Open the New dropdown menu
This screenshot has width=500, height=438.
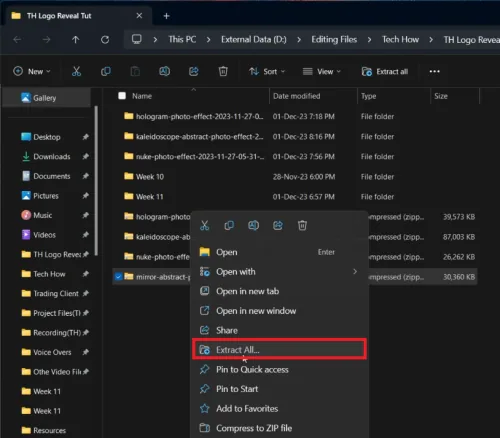32,71
